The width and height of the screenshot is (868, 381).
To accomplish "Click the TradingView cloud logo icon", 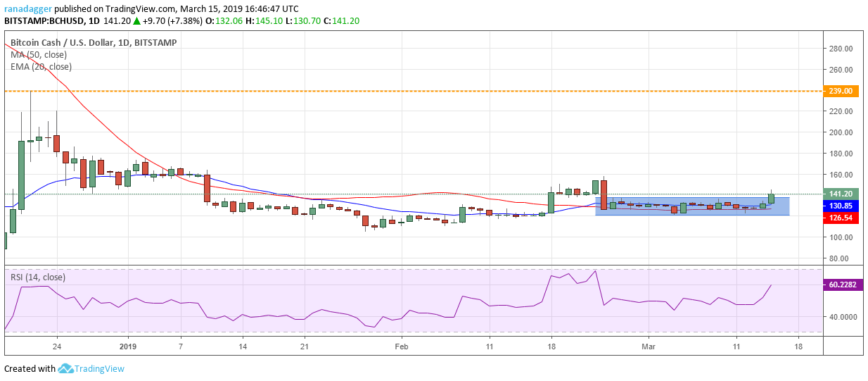I will click(x=66, y=368).
